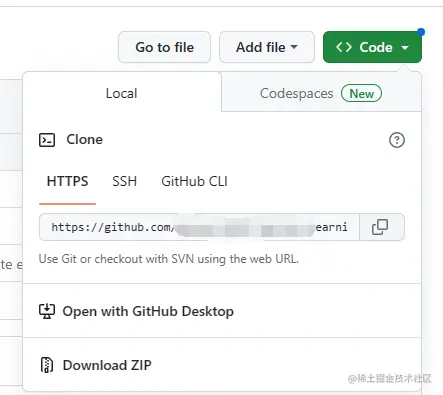The width and height of the screenshot is (443, 395).
Task: Choose the SSH clone option
Action: pyautogui.click(x=125, y=182)
